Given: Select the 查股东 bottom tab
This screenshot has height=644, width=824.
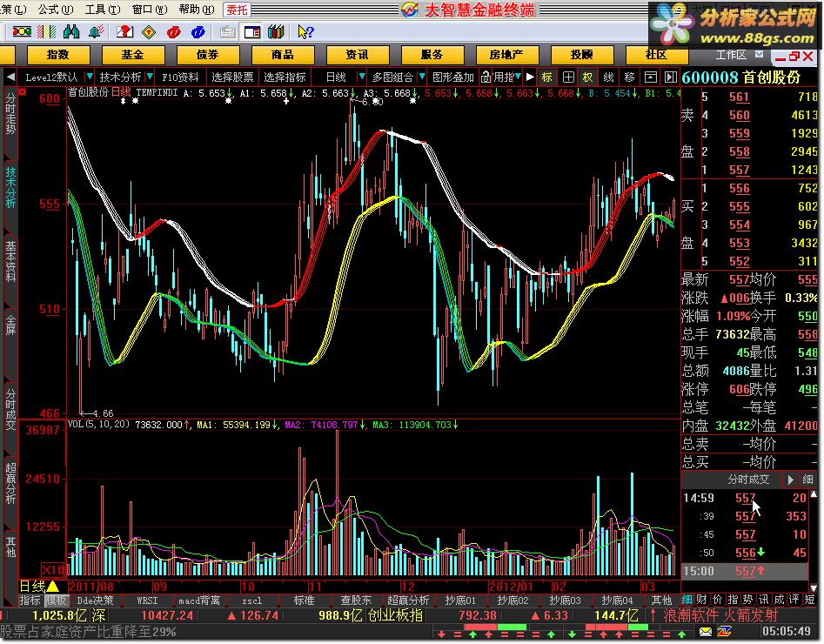Looking at the screenshot, I should pyautogui.click(x=356, y=600).
